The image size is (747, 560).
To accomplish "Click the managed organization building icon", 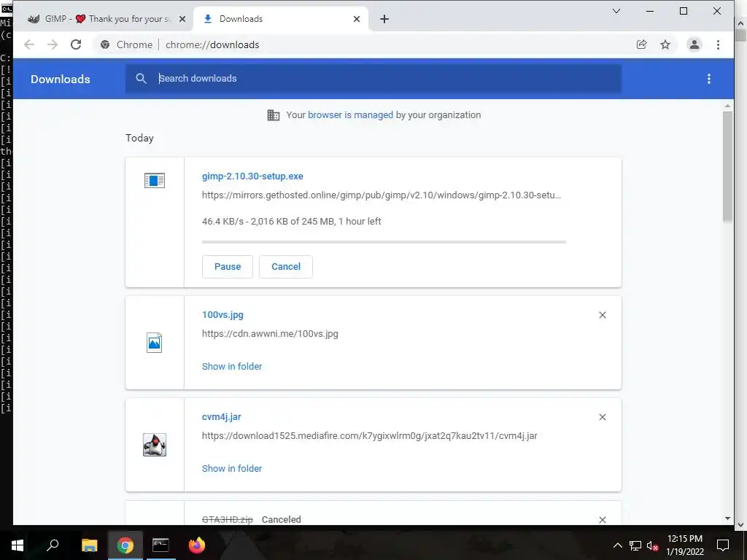I will 274,115.
